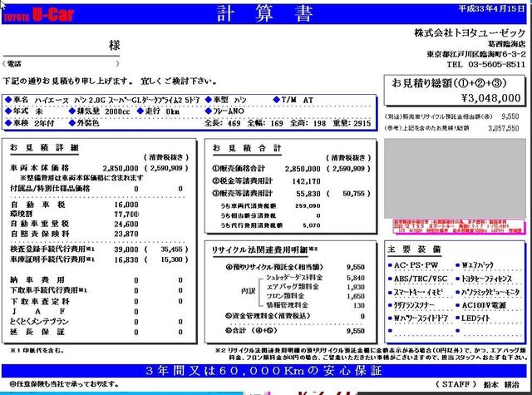Click the 全高: 198 dimension
The height and width of the screenshot is (395, 532).
[x=308, y=123]
